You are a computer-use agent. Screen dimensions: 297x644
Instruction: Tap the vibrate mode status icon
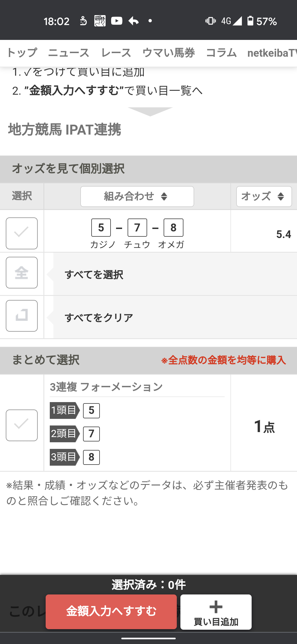pos(210,21)
